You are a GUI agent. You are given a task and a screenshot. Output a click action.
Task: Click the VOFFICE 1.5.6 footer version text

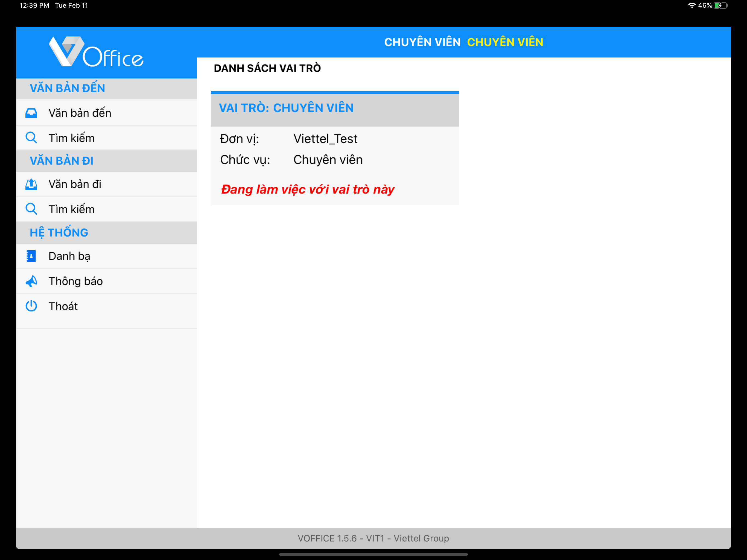[x=373, y=538]
